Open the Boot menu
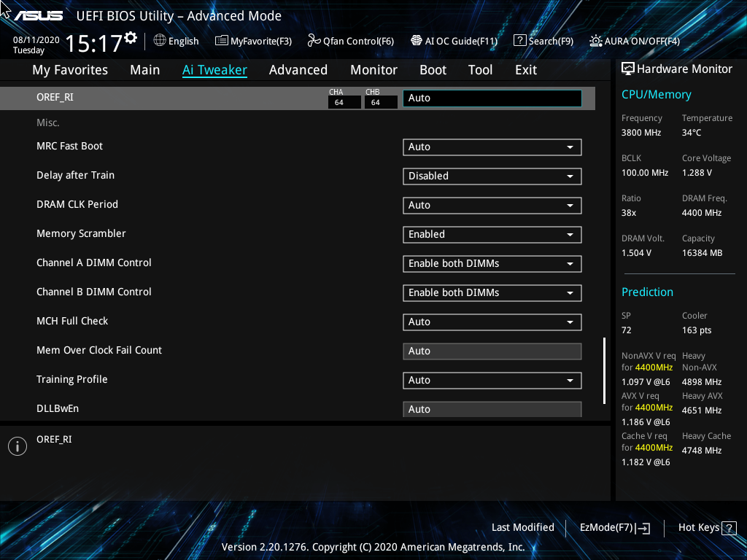The image size is (747, 560). coord(433,69)
